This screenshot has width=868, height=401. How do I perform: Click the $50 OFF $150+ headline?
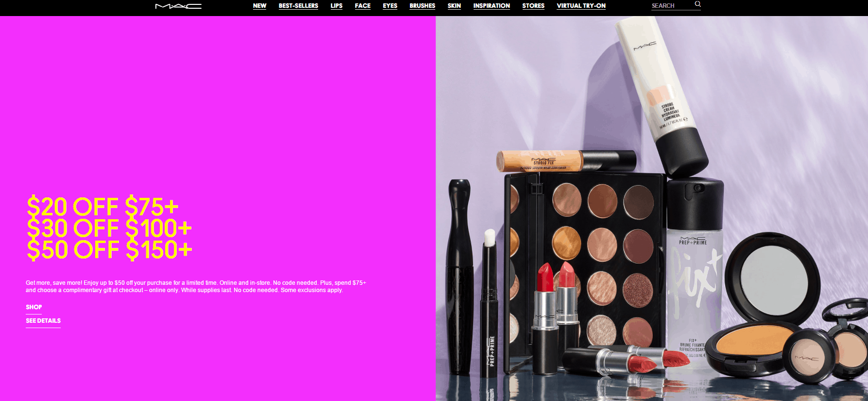(110, 249)
